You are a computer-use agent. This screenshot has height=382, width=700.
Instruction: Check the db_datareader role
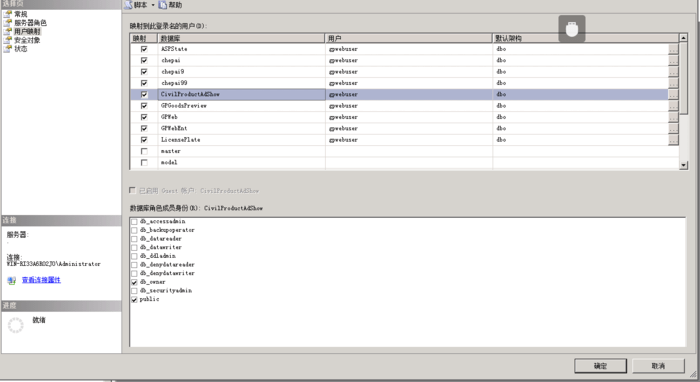tap(134, 239)
